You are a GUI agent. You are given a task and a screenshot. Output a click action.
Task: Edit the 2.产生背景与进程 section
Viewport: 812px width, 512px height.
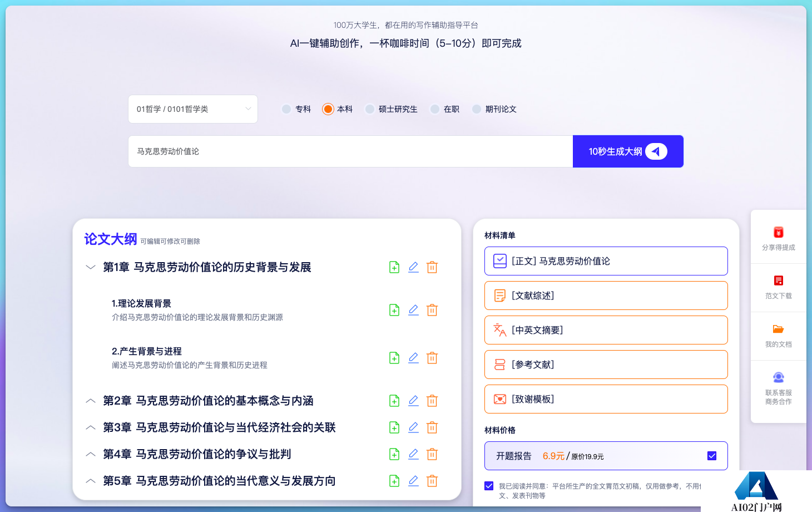pyautogui.click(x=413, y=358)
